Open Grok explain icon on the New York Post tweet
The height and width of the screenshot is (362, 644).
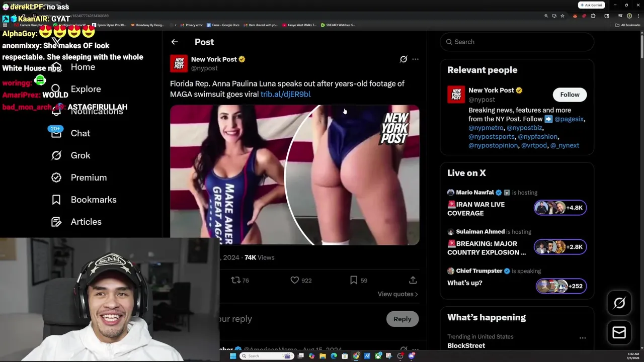point(404,59)
